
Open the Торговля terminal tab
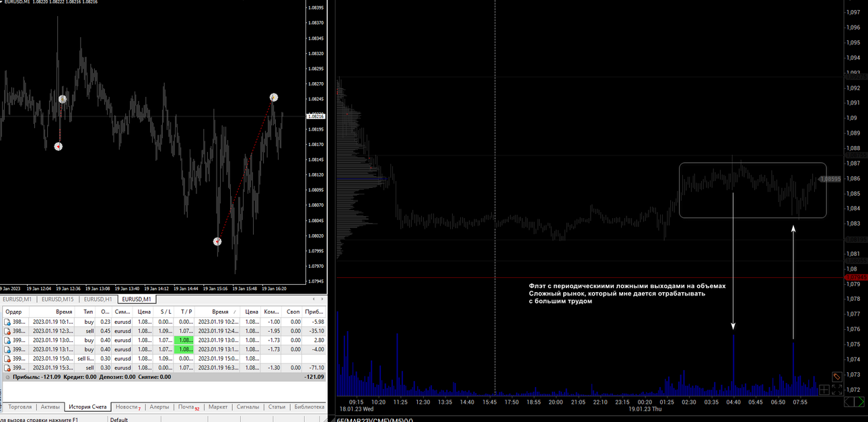coord(20,407)
